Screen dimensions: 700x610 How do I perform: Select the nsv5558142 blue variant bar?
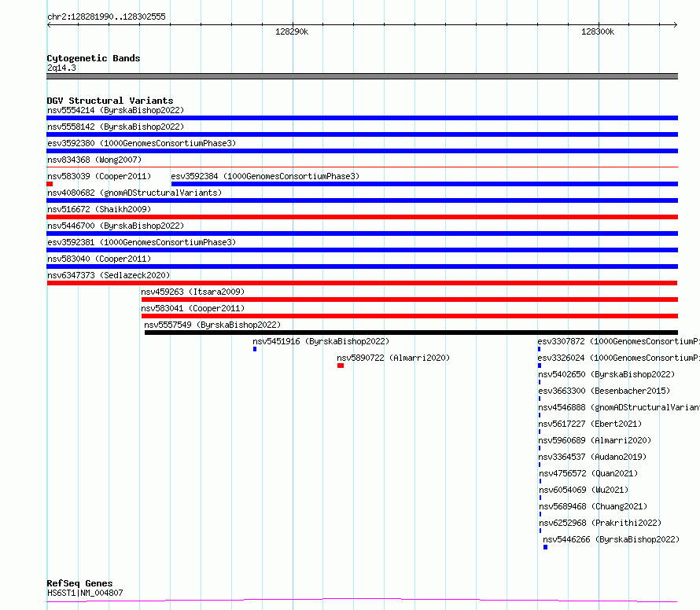pyautogui.click(x=362, y=134)
